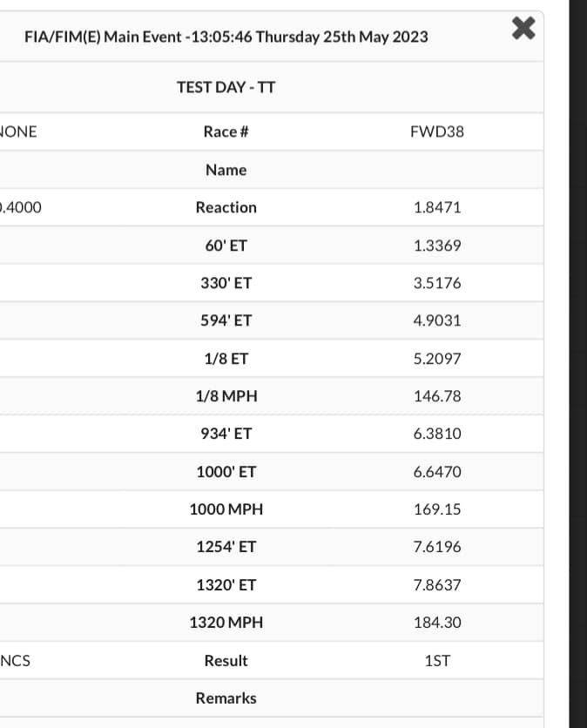Select the Reaction row label
Screen dimensions: 587x728
[x=226, y=207]
